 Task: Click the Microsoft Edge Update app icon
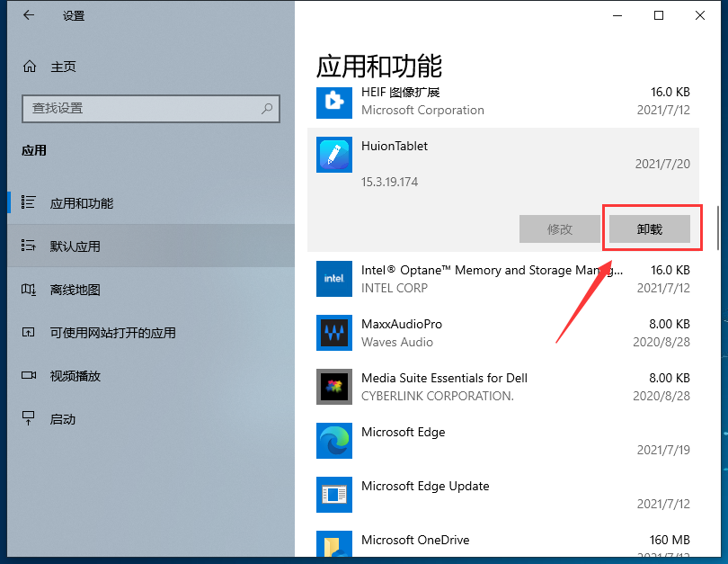pyautogui.click(x=334, y=495)
